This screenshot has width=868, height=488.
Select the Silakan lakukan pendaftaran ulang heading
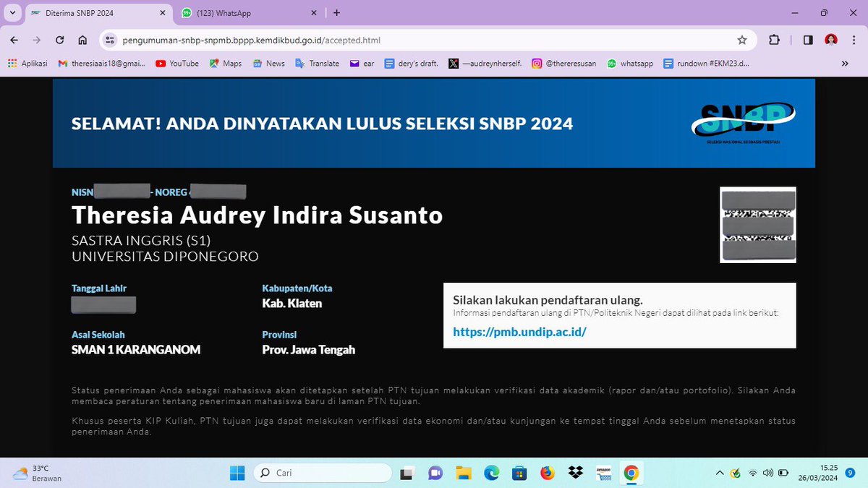click(x=548, y=300)
